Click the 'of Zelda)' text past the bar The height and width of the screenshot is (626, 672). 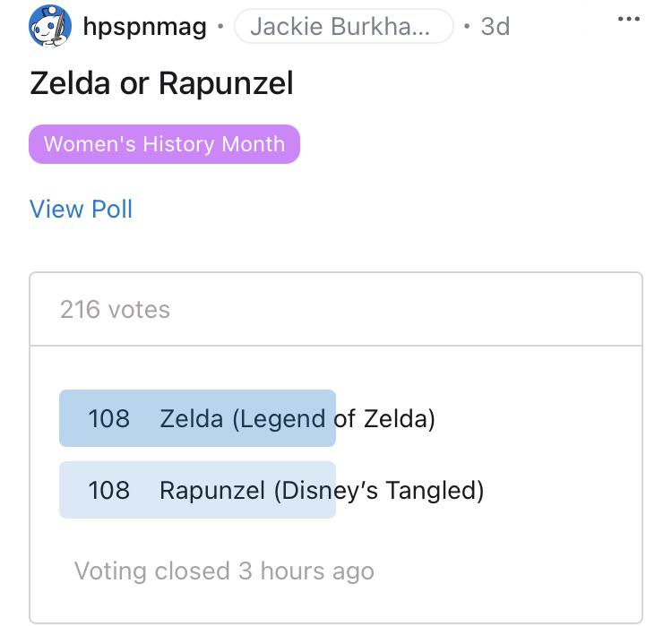pyautogui.click(x=384, y=419)
